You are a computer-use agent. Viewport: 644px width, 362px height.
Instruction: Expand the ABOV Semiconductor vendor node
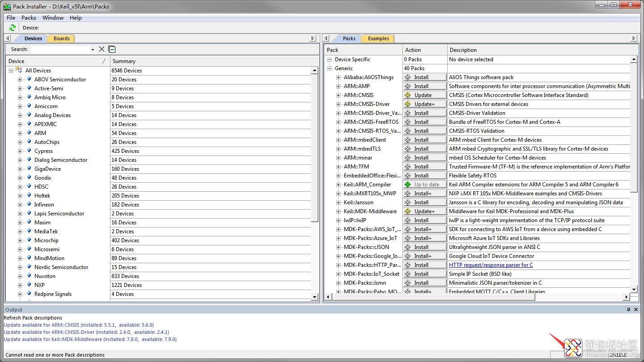(x=20, y=80)
